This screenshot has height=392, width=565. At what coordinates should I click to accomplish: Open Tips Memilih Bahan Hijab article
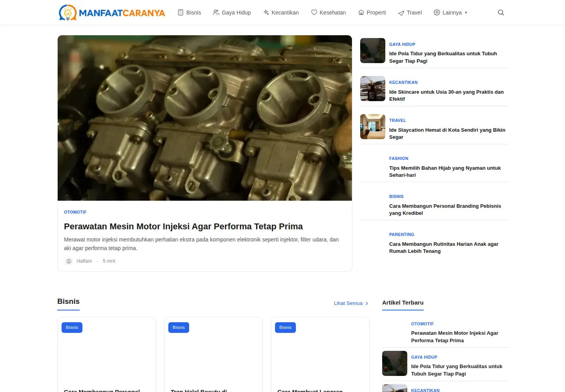pyautogui.click(x=445, y=171)
